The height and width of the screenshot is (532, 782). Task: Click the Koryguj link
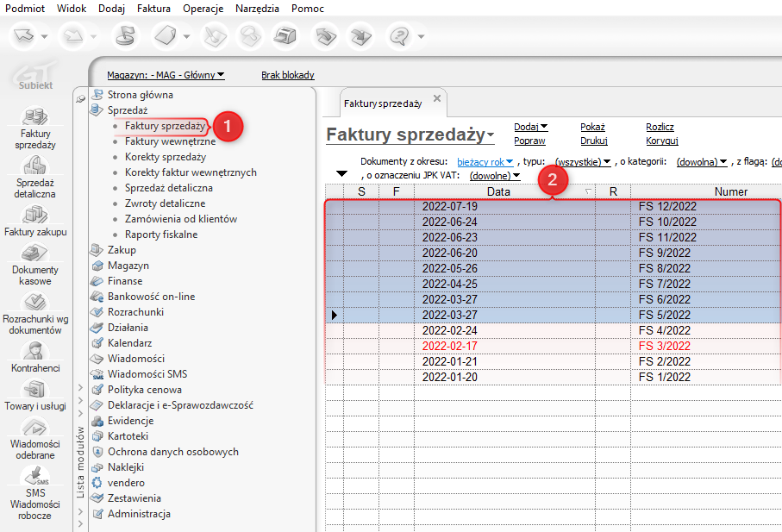661,141
